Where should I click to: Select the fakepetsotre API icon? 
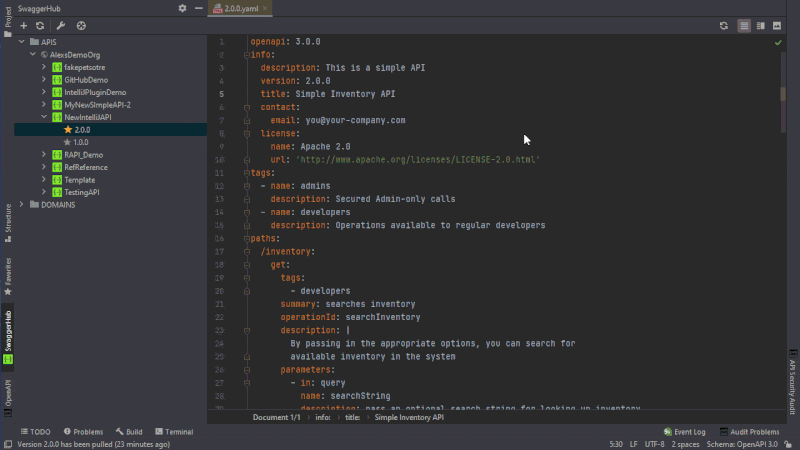[x=57, y=67]
